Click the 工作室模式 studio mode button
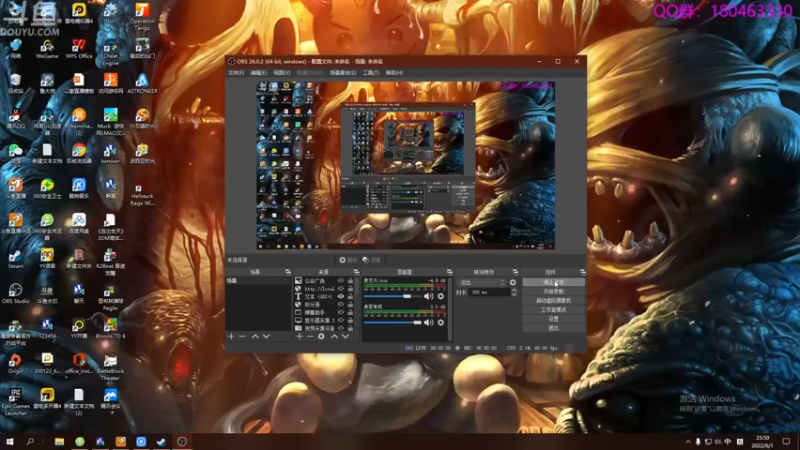 click(x=554, y=310)
